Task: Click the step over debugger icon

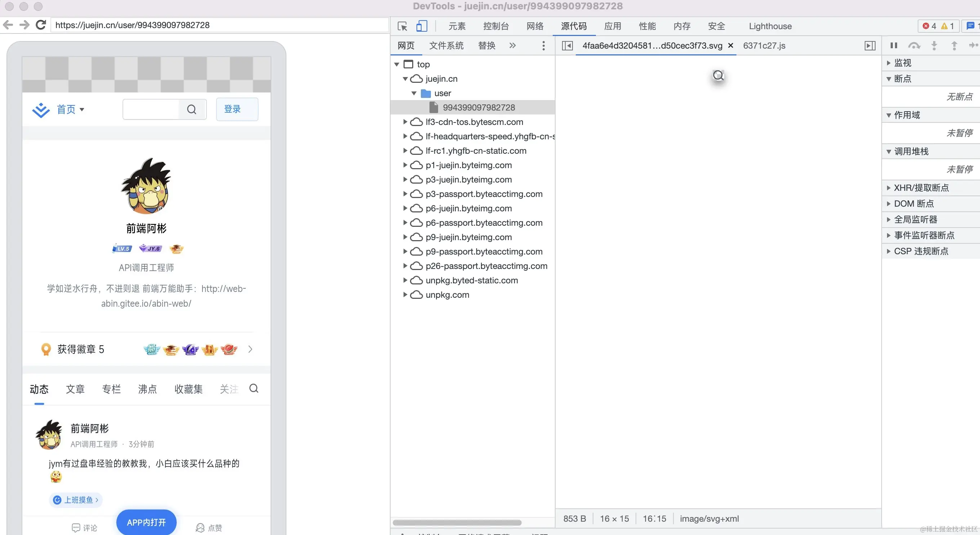Action: click(914, 46)
